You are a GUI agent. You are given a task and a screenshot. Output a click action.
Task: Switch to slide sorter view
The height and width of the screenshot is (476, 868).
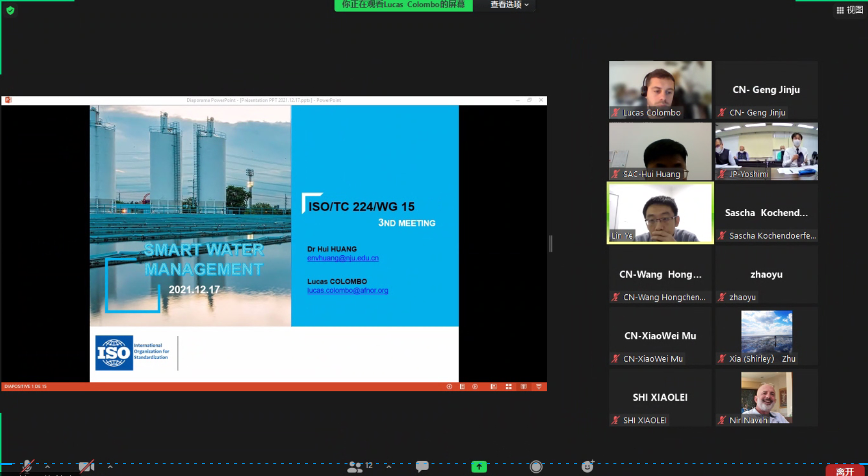pyautogui.click(x=508, y=386)
